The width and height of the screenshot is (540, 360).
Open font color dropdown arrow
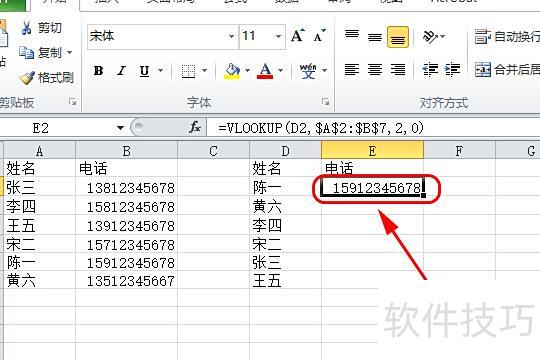(x=281, y=71)
